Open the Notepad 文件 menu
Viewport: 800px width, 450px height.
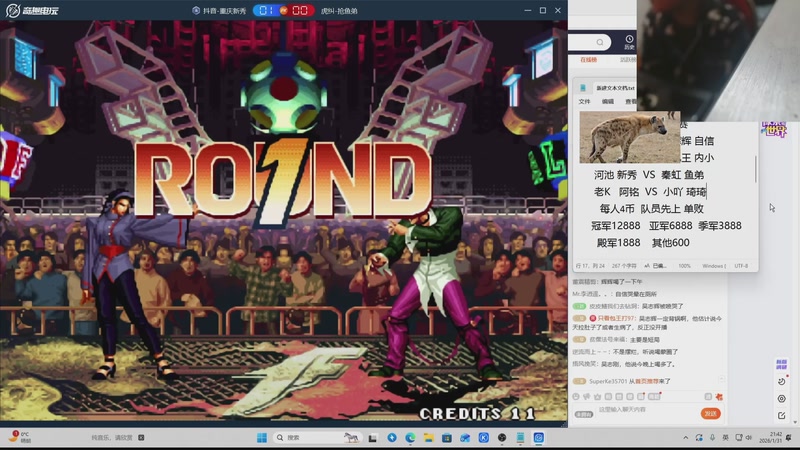[584, 102]
